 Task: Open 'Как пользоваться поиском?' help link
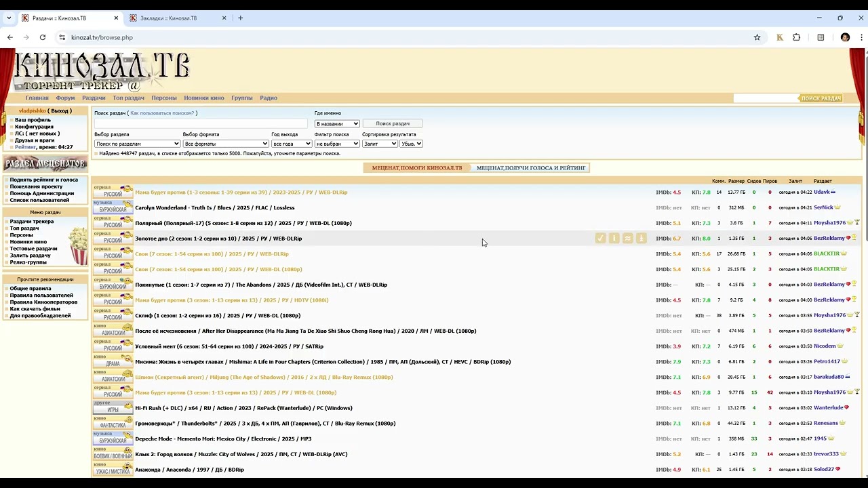(x=162, y=113)
